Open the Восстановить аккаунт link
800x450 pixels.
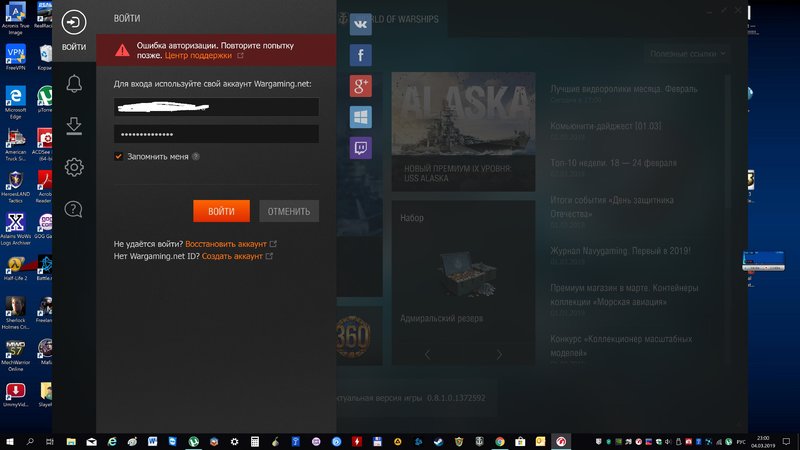click(x=226, y=244)
